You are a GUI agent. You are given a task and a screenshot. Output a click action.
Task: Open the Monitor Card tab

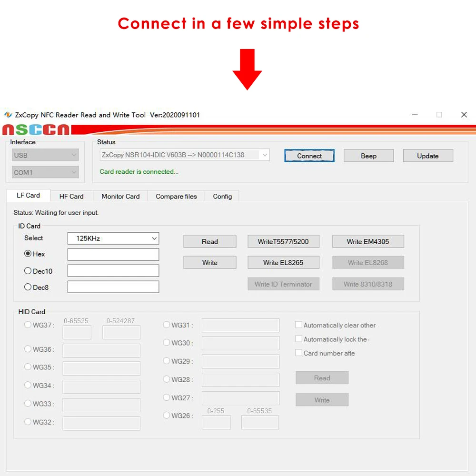[120, 197]
